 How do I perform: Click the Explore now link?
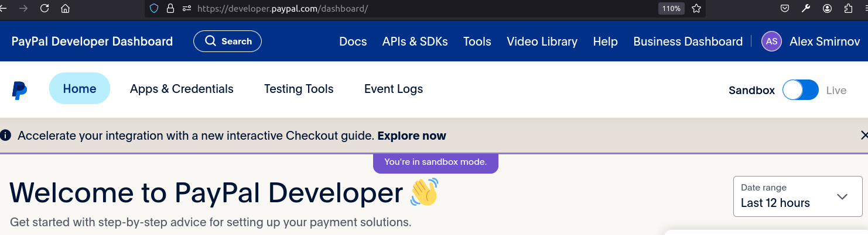click(412, 136)
